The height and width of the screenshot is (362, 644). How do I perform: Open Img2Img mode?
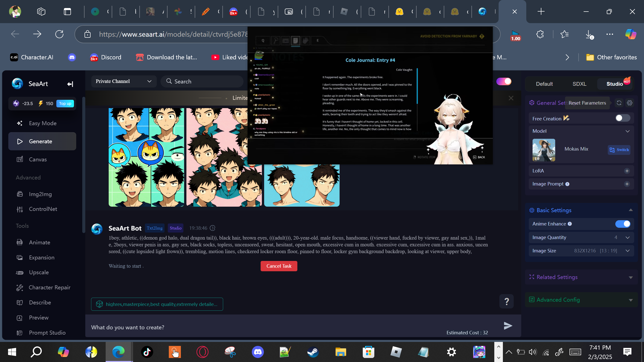coord(42,194)
